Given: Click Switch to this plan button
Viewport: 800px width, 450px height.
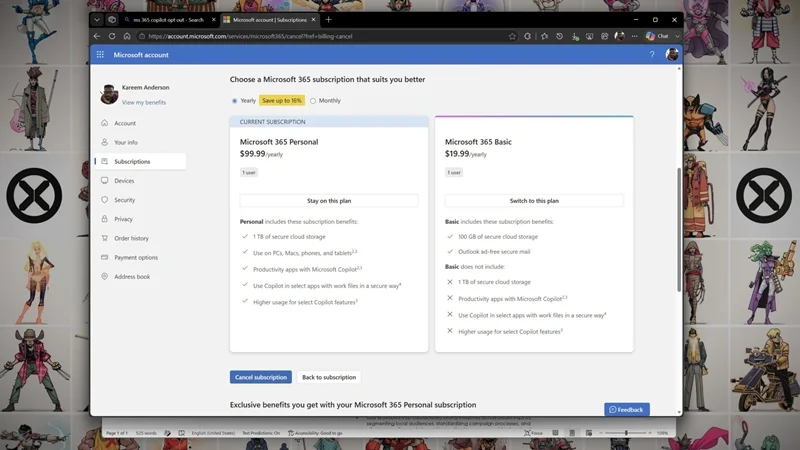Looking at the screenshot, I should point(534,201).
